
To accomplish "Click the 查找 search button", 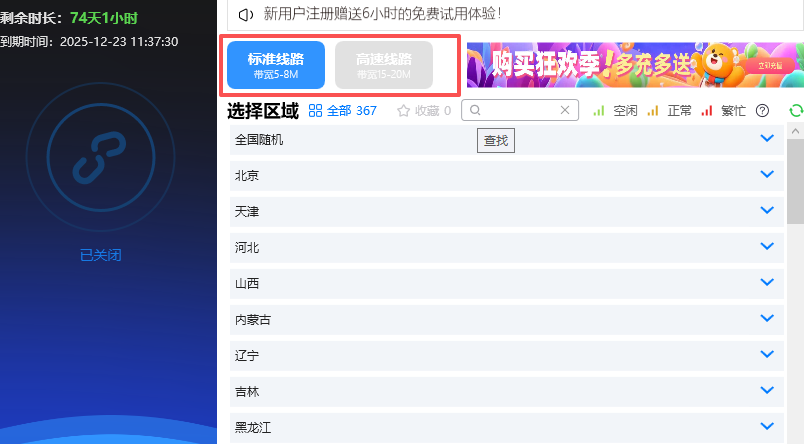I will (496, 141).
